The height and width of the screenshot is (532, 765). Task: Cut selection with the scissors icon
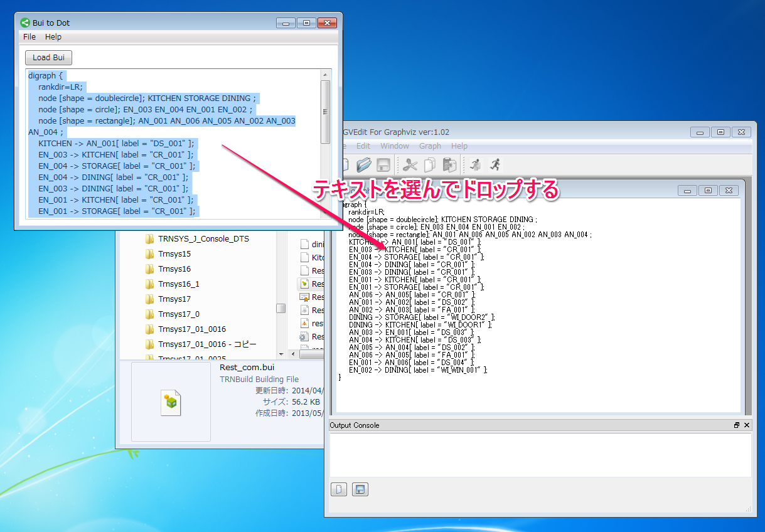tap(410, 165)
